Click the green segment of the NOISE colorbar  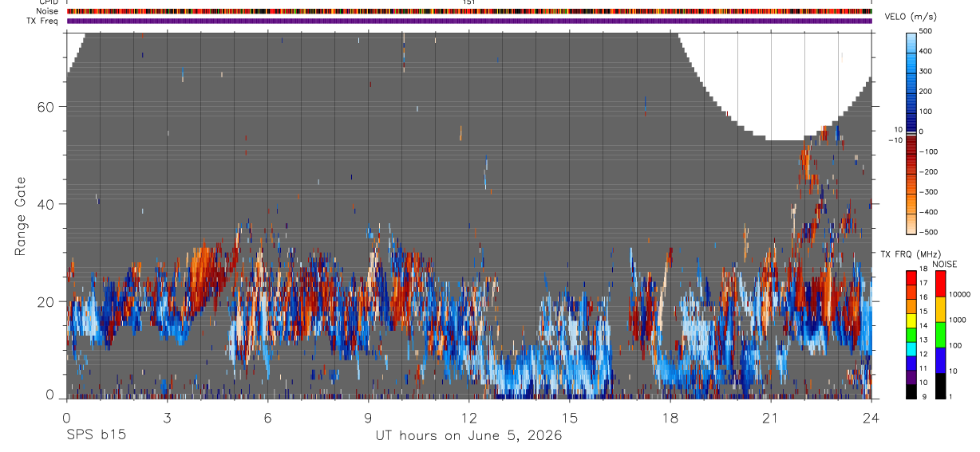click(x=939, y=335)
